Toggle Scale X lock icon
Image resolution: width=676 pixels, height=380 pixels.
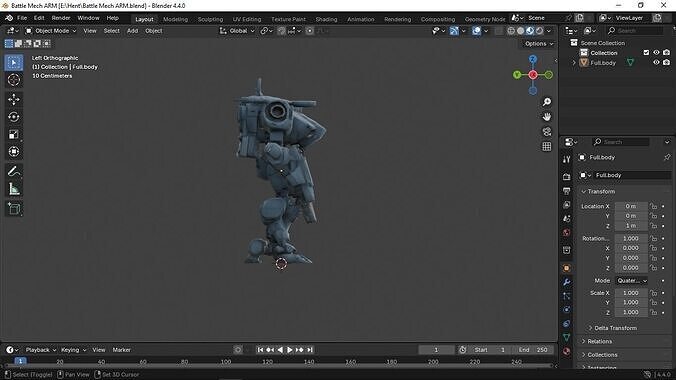tap(654, 293)
